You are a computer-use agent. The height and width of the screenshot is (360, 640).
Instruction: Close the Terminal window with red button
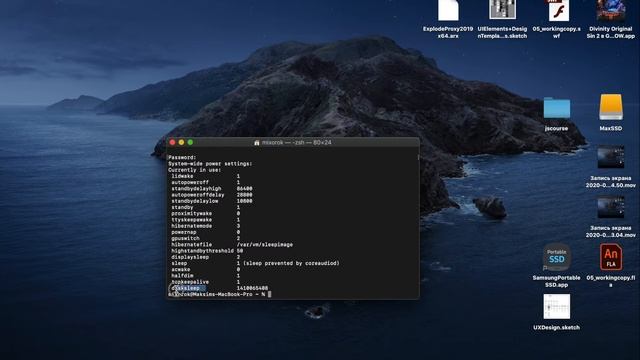point(172,142)
